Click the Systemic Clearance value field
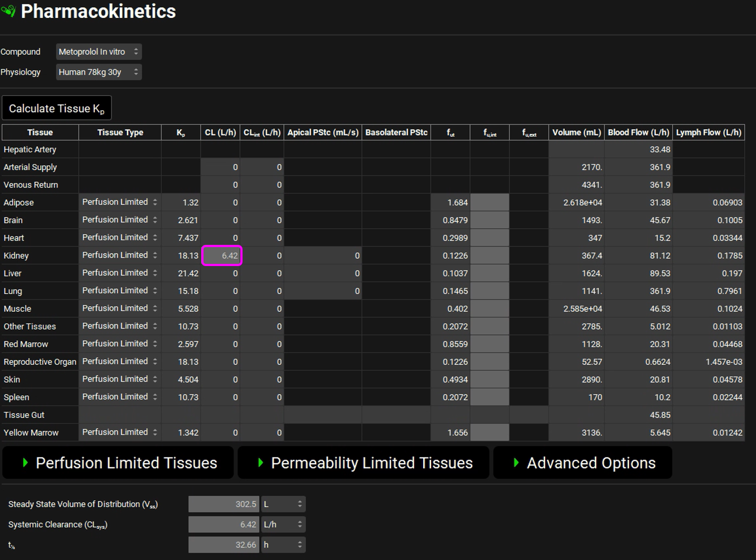 [224, 525]
